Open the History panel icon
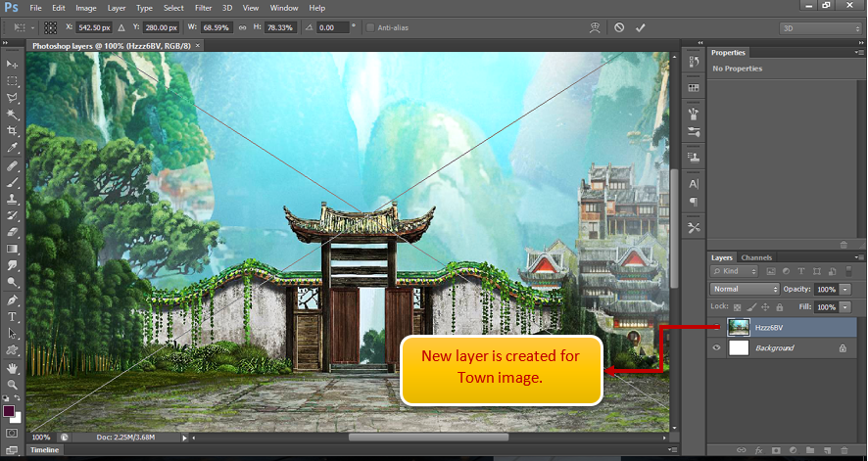868x461 pixels. click(694, 62)
